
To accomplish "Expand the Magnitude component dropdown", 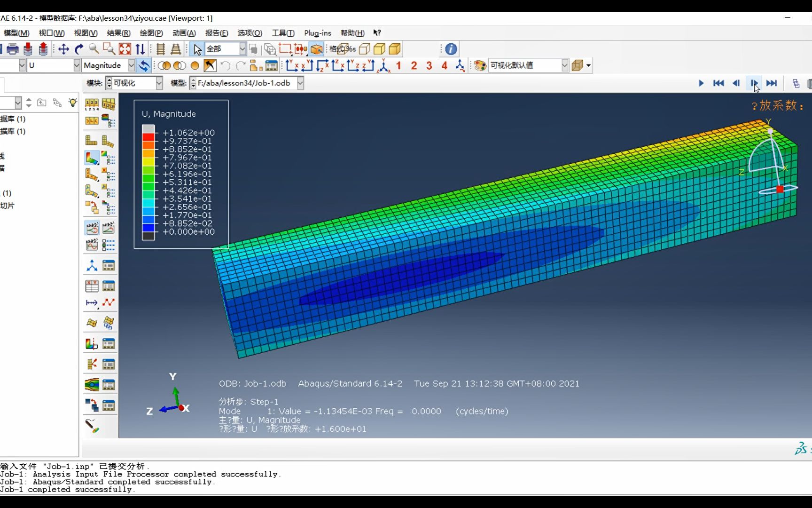I will 132,65.
